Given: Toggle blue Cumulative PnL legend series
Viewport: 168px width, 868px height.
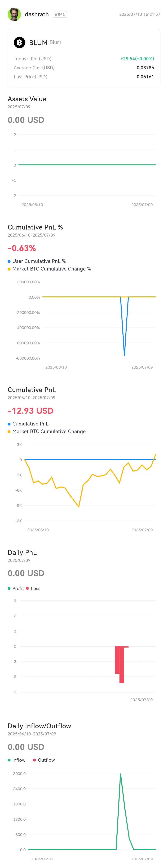Looking at the screenshot, I should [x=28, y=424].
